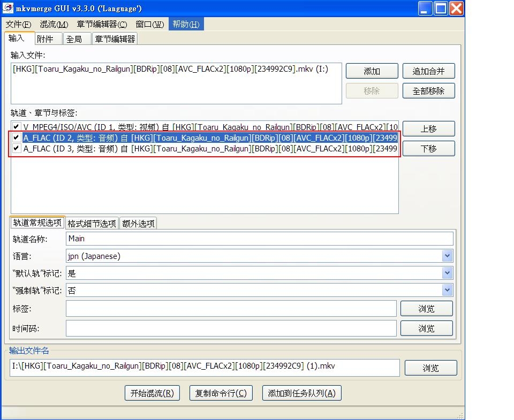The width and height of the screenshot is (514, 420).
Task: Switch to the 章节编辑器 tab
Action: 115,39
